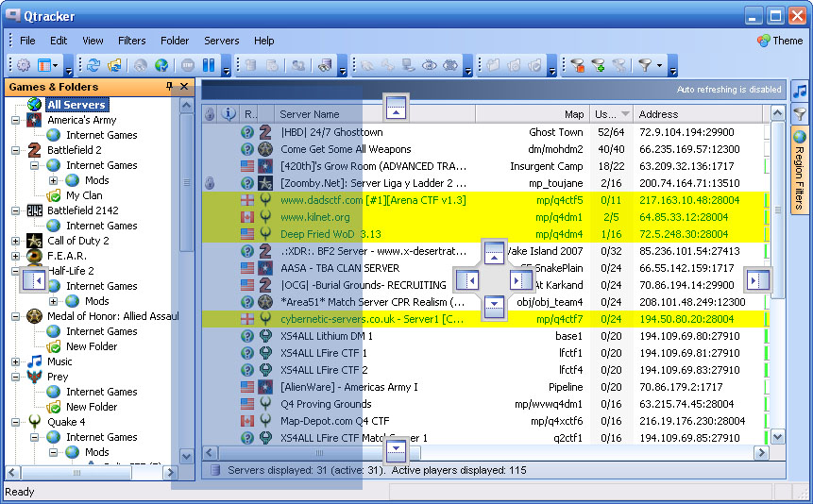Open the dropdown arrow beside the view layout icon
Image resolution: width=813 pixels, height=504 pixels.
(56, 65)
